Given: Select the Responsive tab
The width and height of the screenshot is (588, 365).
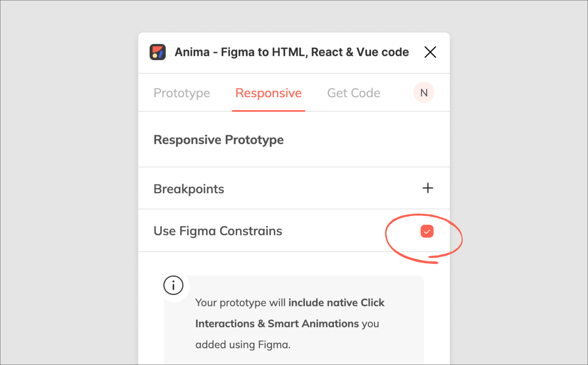Looking at the screenshot, I should [x=268, y=93].
